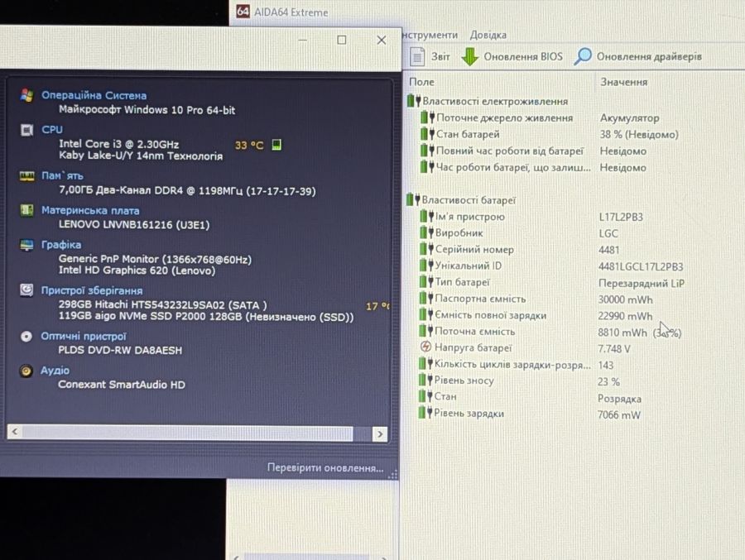Screen dimensions: 745x560
Task: Click battery icon next to Рівень зносу
Action: 425,380
